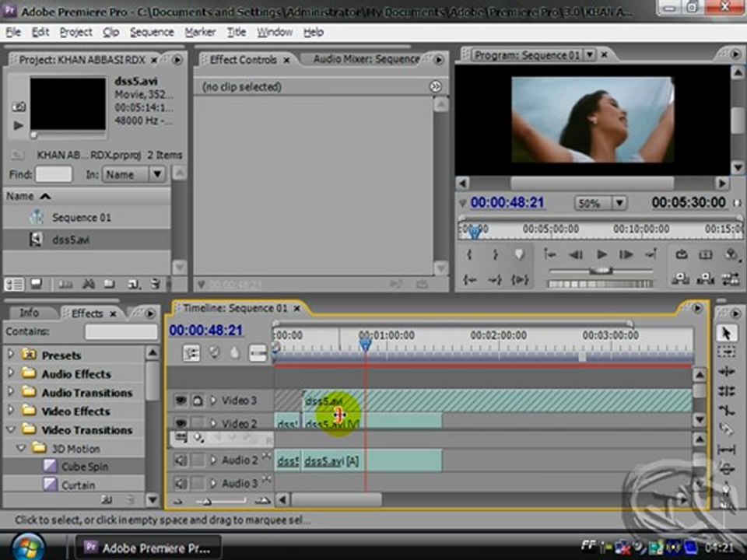Screen dimensions: 747x560
Task: Select the Rate Stretch tool
Action: pos(726,410)
